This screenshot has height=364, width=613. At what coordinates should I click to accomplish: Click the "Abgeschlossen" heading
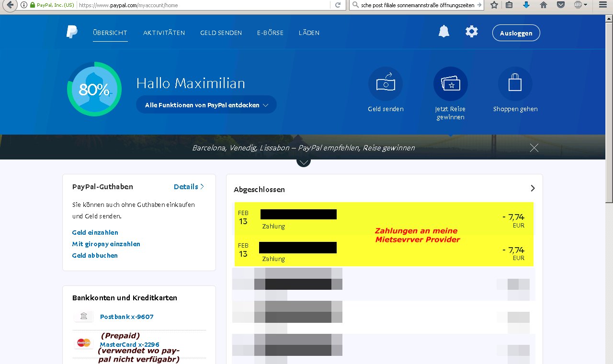pos(259,190)
